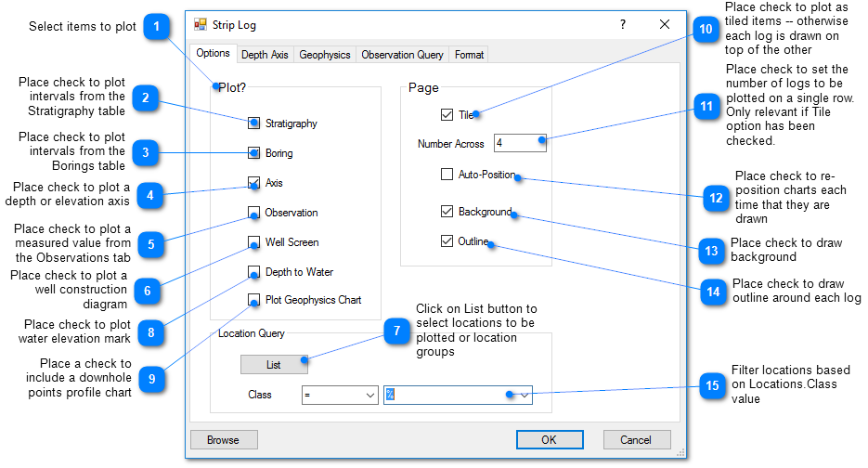Toggle the Boring checkbox

coord(254,153)
